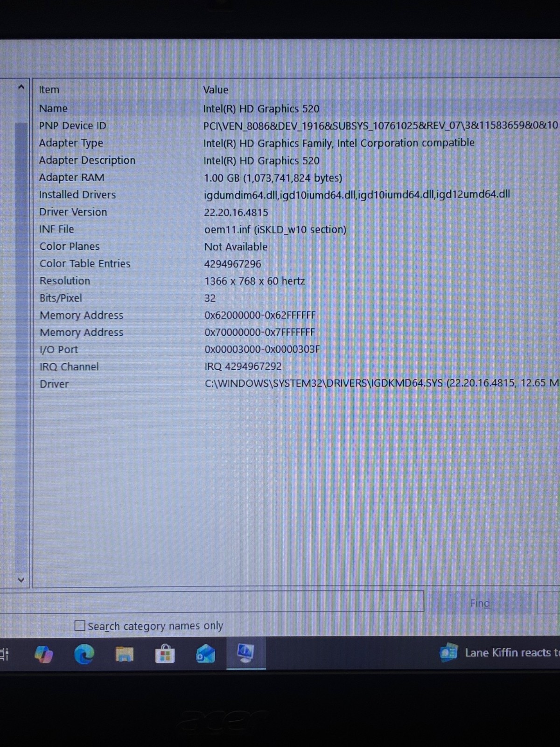Click the IRQ 4294967292 value
Screen dimensions: 560x747
[x=243, y=366]
